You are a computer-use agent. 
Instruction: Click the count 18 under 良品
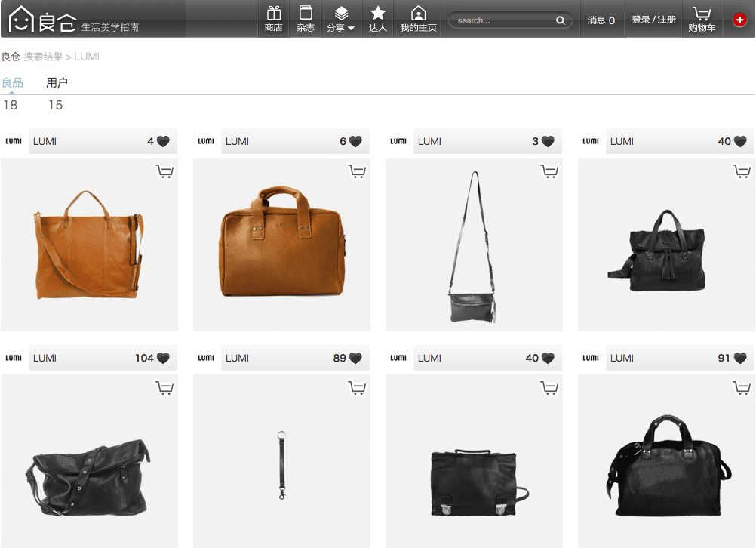coord(11,105)
